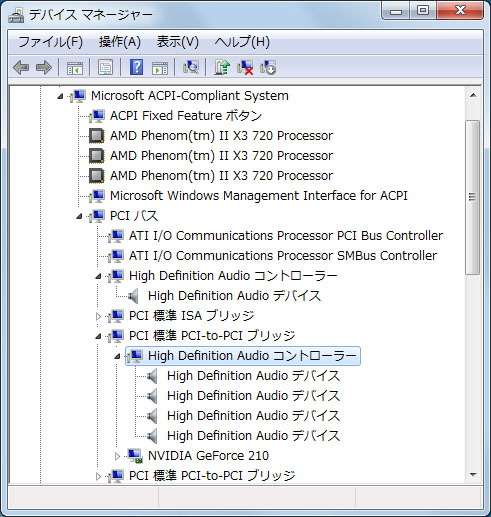Click the Update driver software icon
Viewport: 491px width, 517px height.
click(x=222, y=67)
